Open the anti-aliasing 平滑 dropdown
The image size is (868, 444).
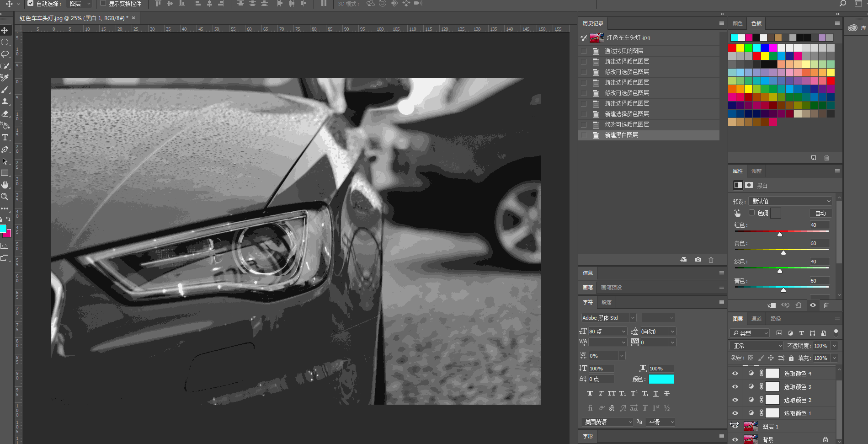661,422
